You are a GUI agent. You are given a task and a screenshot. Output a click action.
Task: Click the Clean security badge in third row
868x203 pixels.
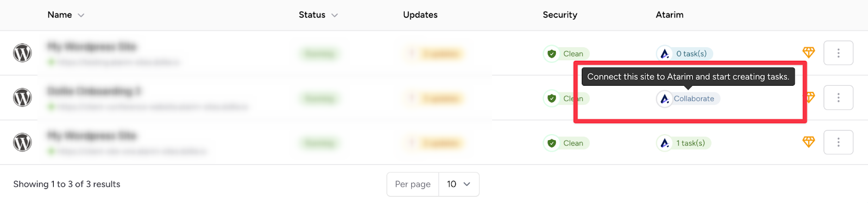pos(567,143)
